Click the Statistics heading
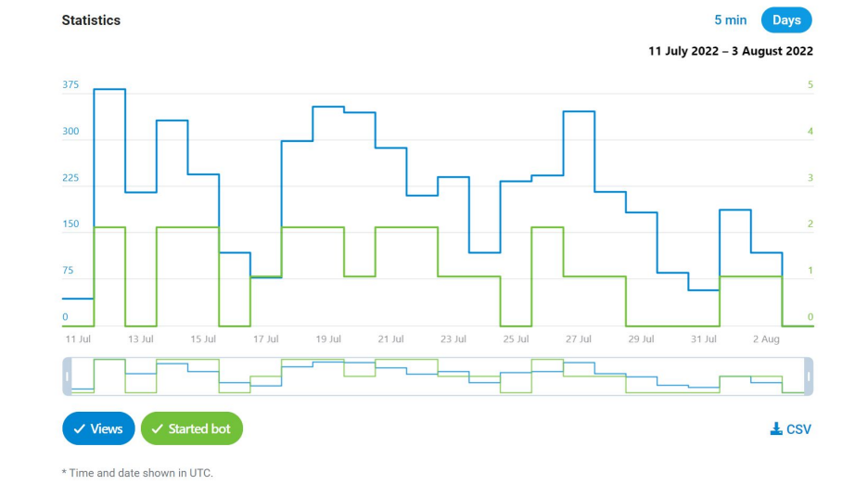This screenshot has height=485, width=868. tap(91, 20)
